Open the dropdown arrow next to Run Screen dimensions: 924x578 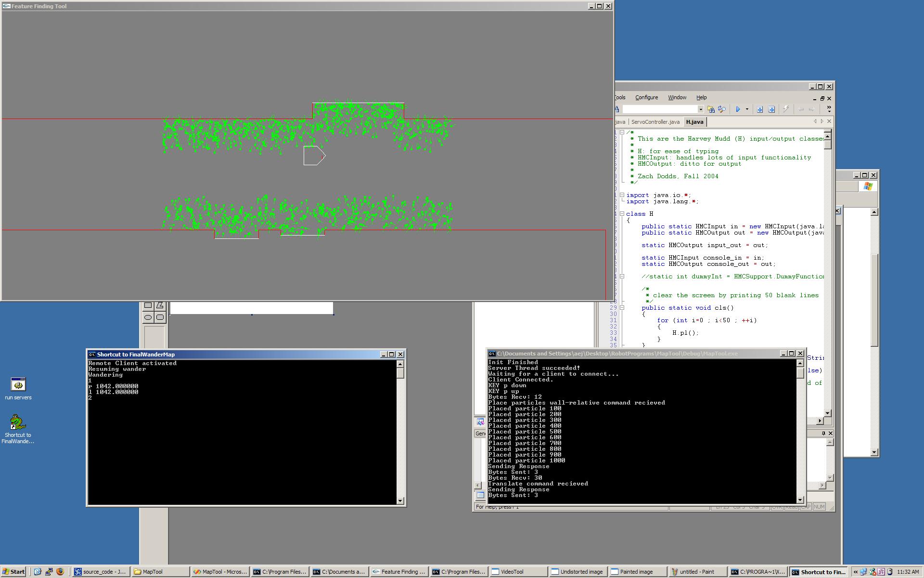(747, 109)
